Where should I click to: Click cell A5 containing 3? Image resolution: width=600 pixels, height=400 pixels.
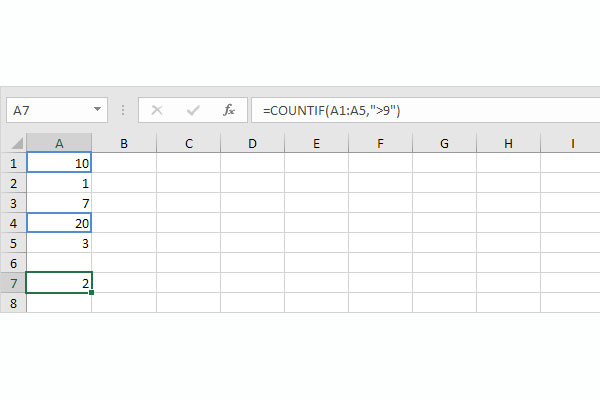[x=59, y=243]
